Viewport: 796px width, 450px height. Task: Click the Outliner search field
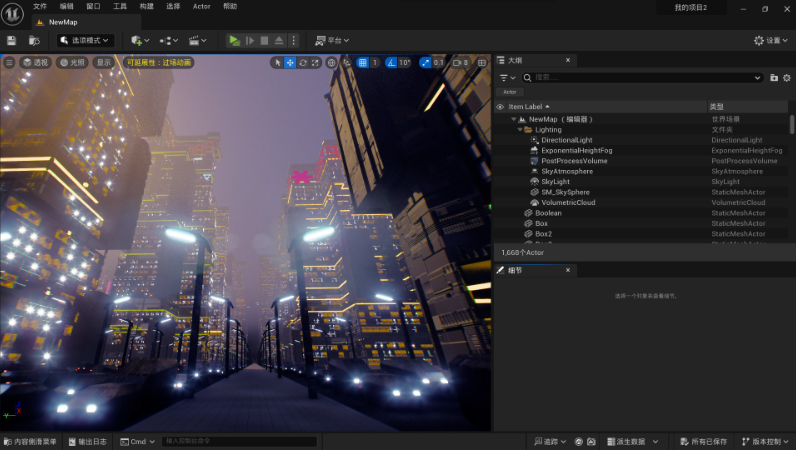click(x=642, y=78)
